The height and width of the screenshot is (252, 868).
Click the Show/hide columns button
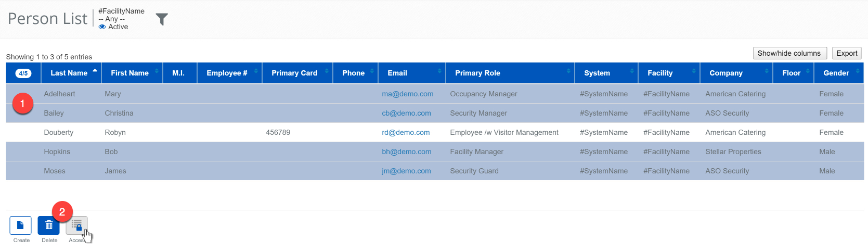click(789, 53)
